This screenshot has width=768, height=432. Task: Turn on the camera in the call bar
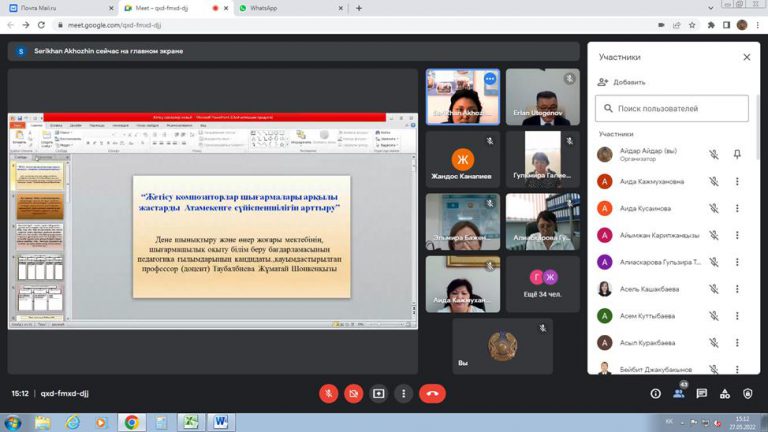click(x=353, y=394)
